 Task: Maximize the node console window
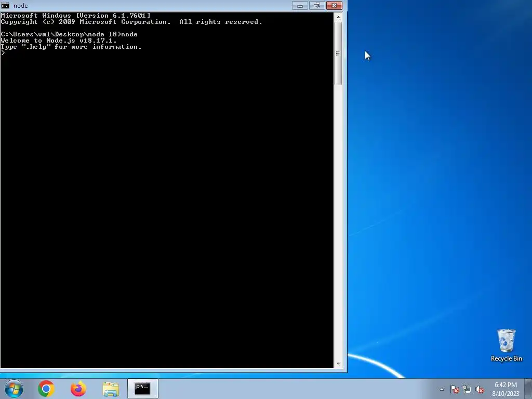pos(317,6)
